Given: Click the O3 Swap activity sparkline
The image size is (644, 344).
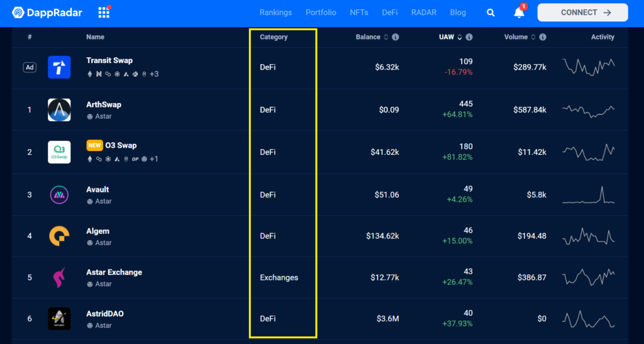Looking at the screenshot, I should coord(588,152).
